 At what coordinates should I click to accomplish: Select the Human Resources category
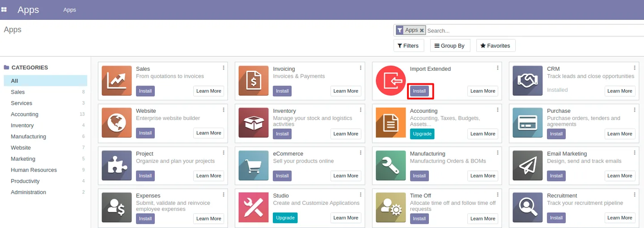coord(46,170)
